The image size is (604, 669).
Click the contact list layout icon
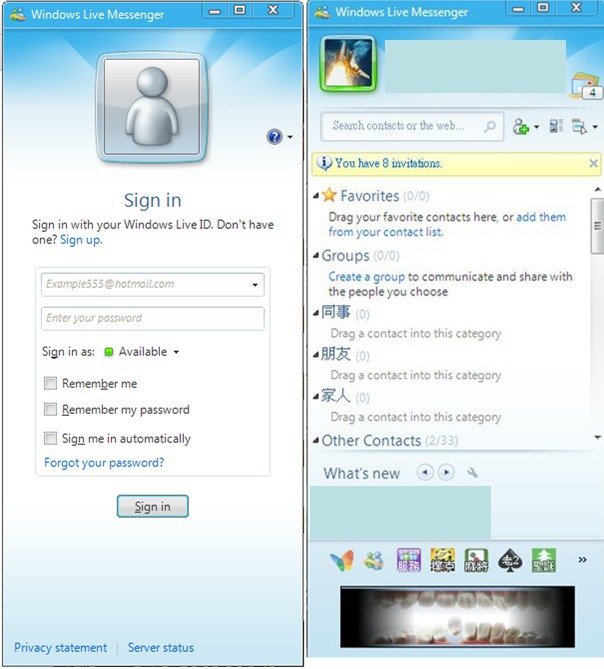coord(556,126)
